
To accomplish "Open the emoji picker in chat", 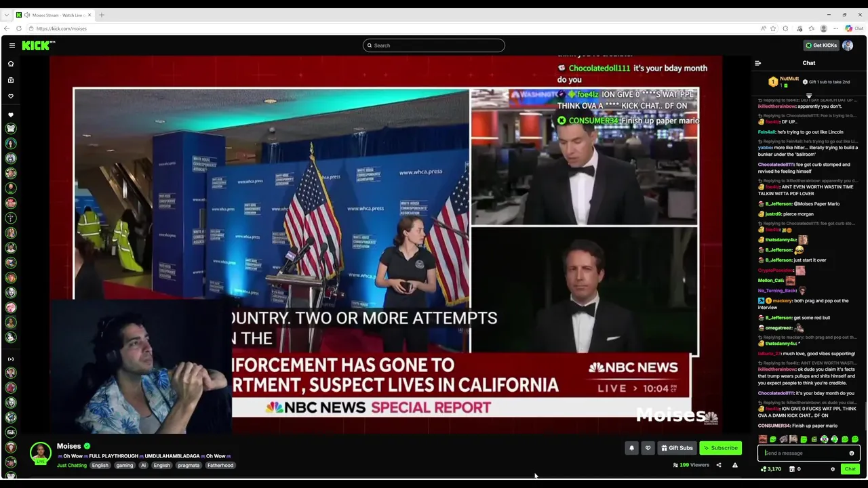I will [x=852, y=453].
